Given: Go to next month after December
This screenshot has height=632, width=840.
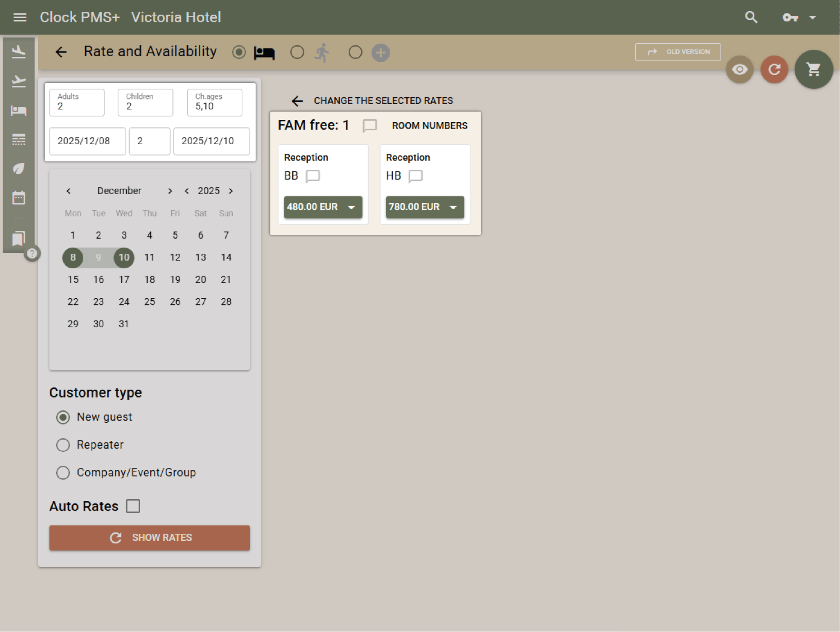Looking at the screenshot, I should [x=170, y=191].
